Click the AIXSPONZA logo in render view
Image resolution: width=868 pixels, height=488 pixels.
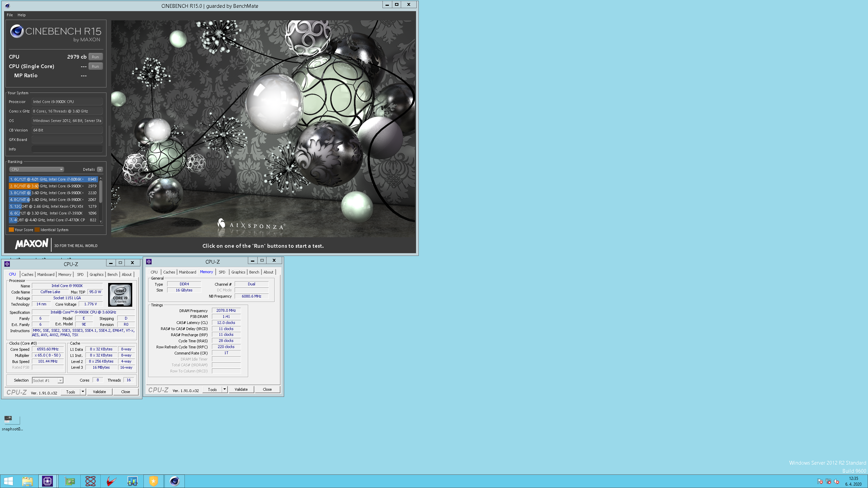pyautogui.click(x=251, y=224)
